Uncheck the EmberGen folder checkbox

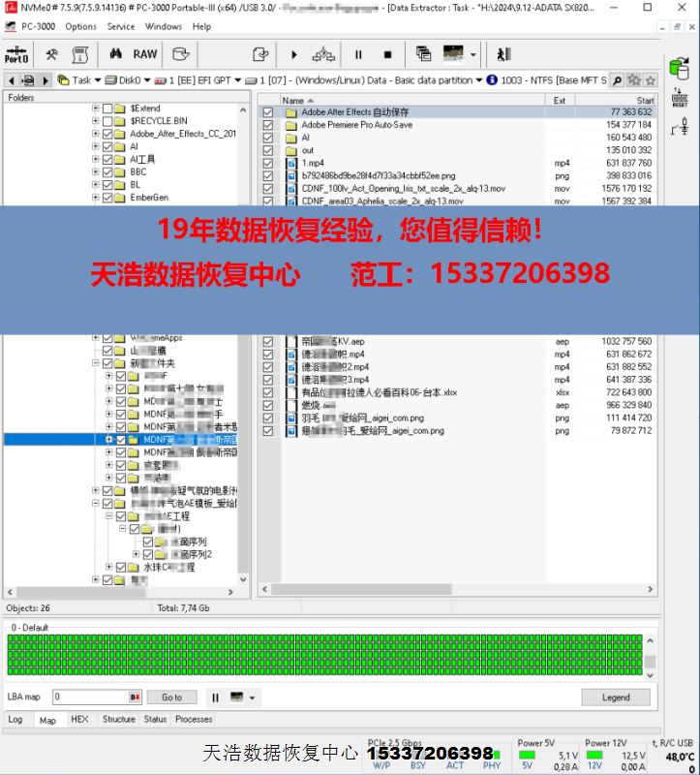point(107,198)
